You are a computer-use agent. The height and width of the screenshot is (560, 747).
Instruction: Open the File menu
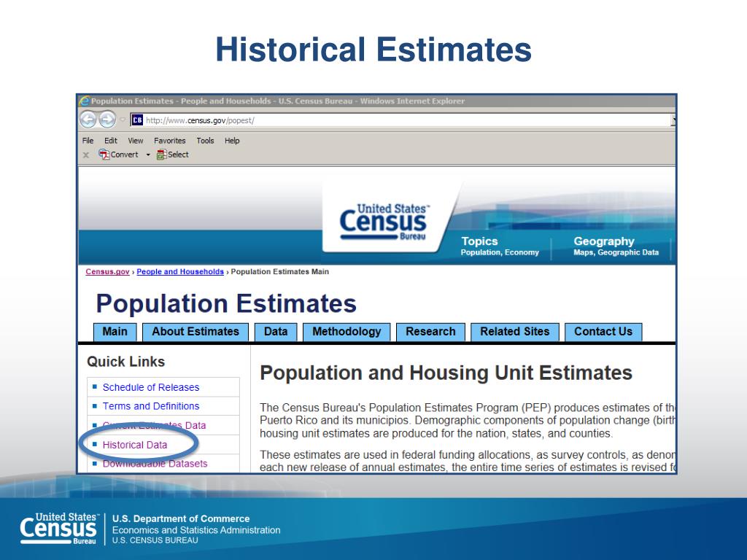[88, 141]
